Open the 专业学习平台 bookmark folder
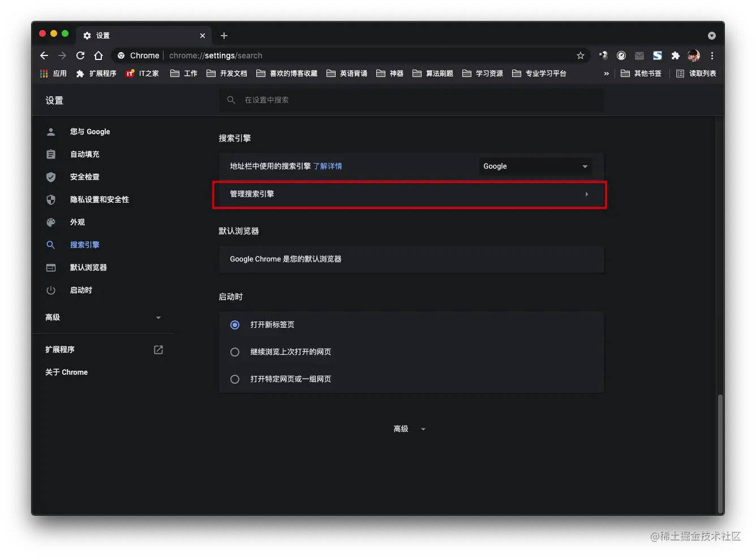The width and height of the screenshot is (756, 557). tap(539, 74)
